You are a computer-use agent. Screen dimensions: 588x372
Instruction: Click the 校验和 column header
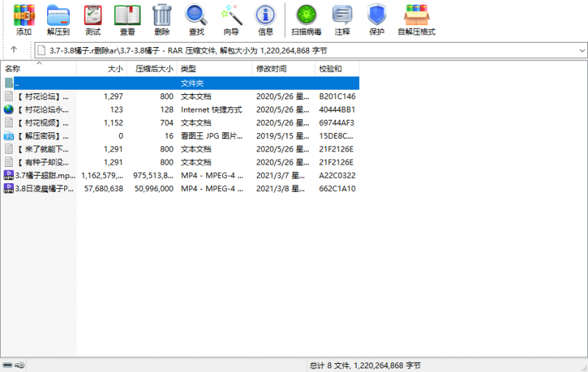point(336,68)
